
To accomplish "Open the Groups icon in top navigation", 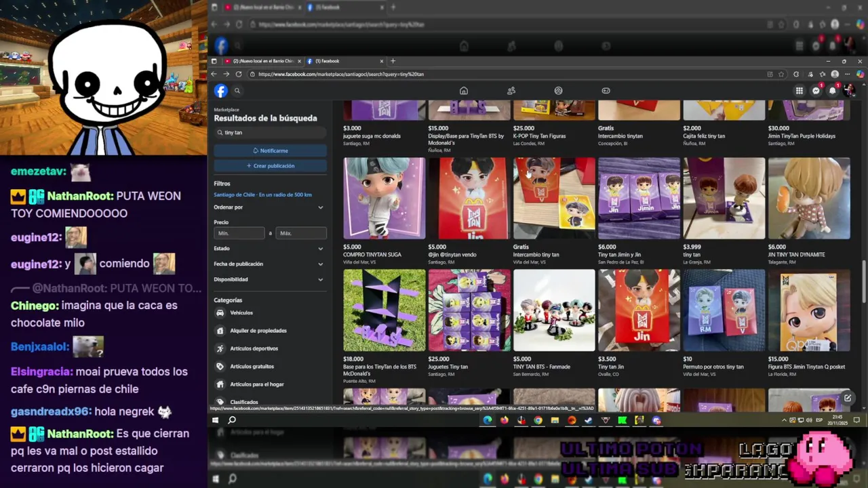I will (558, 91).
